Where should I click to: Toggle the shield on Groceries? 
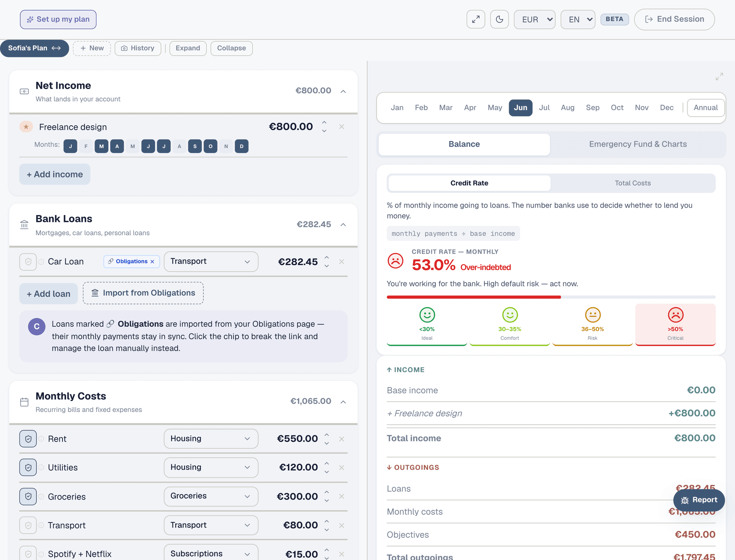click(x=28, y=497)
